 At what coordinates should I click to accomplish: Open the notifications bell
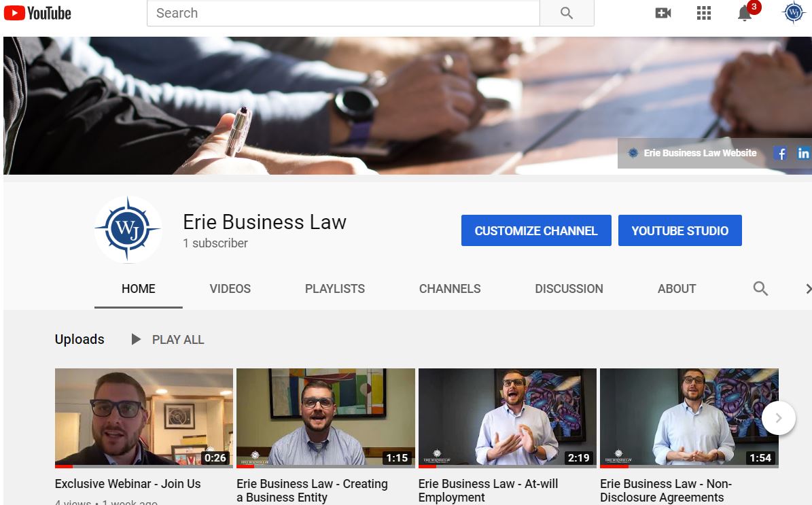pyautogui.click(x=745, y=13)
